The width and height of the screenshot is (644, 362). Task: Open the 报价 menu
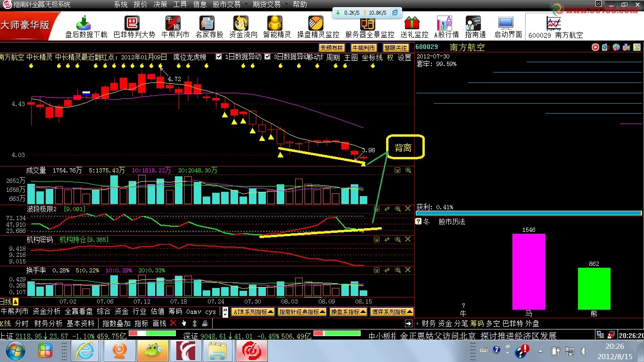[x=140, y=4]
